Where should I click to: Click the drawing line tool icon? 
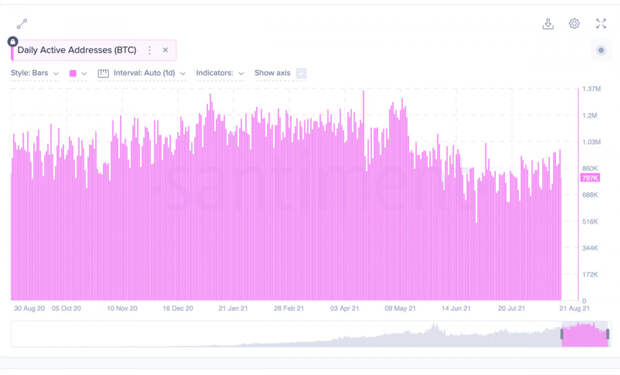[x=22, y=24]
